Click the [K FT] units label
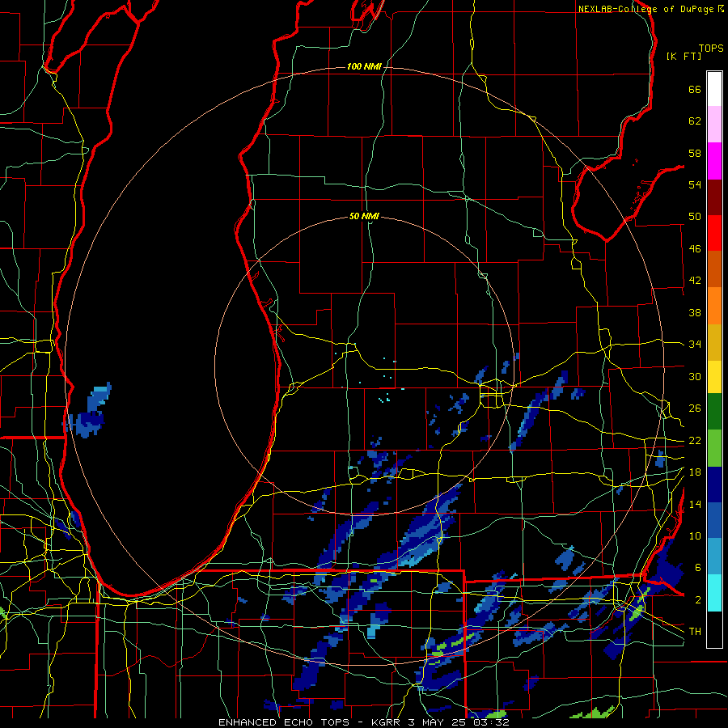The height and width of the screenshot is (728, 728). (684, 56)
